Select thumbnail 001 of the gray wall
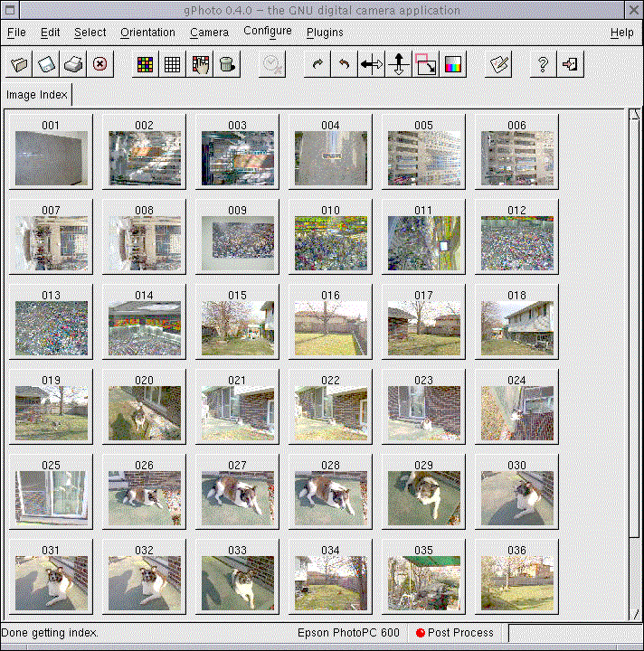644x651 pixels. [51, 152]
